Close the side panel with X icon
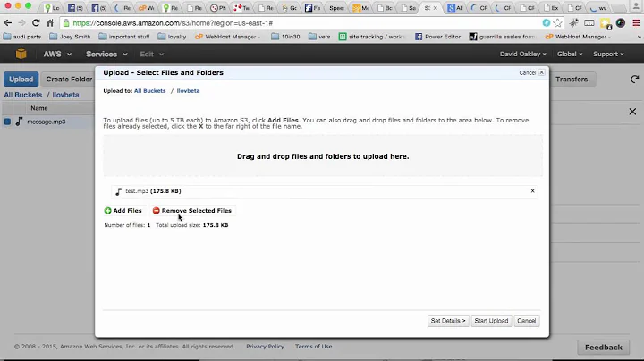This screenshot has width=644, height=361. [x=632, y=112]
